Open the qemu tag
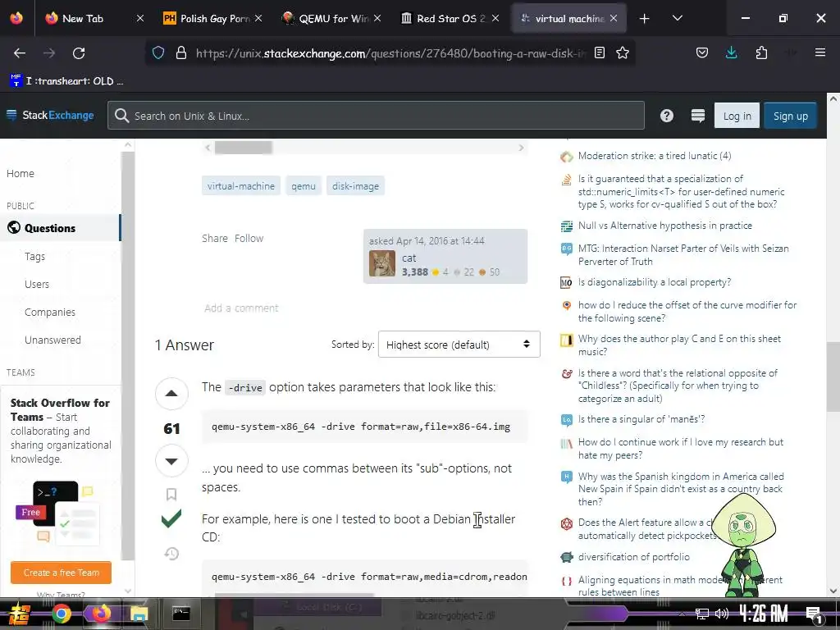 (x=304, y=186)
